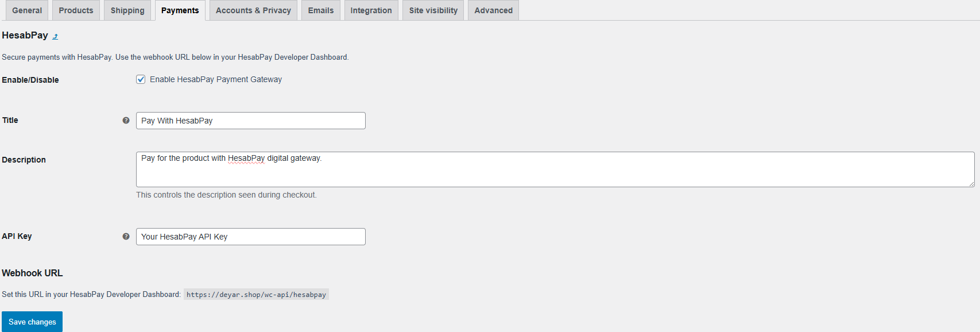The image size is (980, 332).
Task: Open the Site visibility tab
Action: (x=433, y=10)
